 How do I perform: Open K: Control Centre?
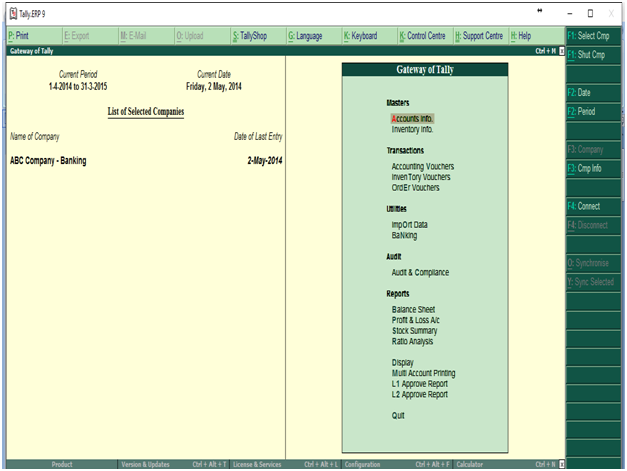(x=426, y=36)
